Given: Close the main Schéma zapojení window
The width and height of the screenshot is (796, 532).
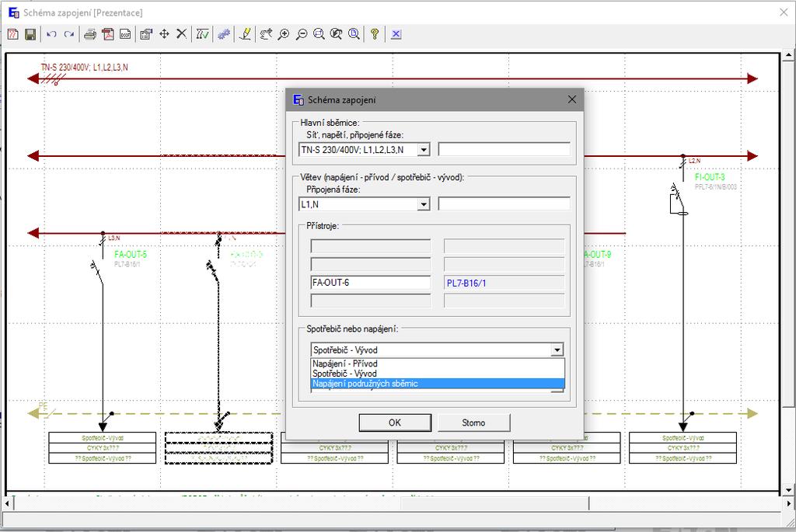Looking at the screenshot, I should [x=784, y=12].
